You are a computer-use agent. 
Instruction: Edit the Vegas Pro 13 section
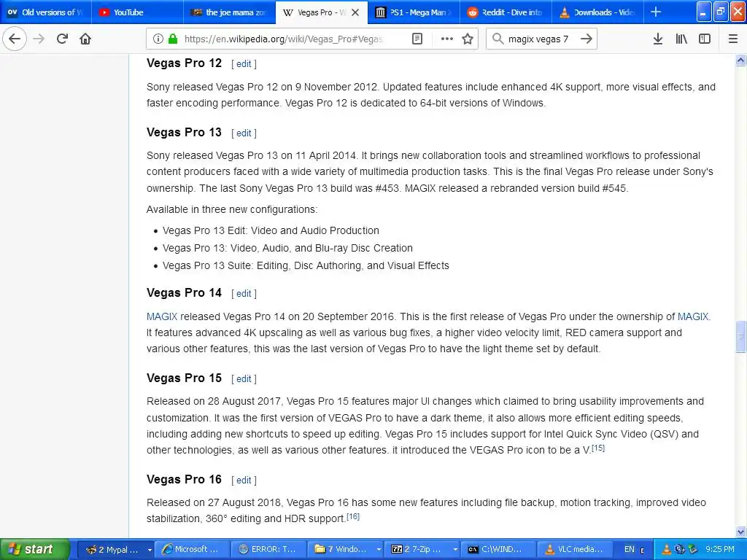pos(244,133)
